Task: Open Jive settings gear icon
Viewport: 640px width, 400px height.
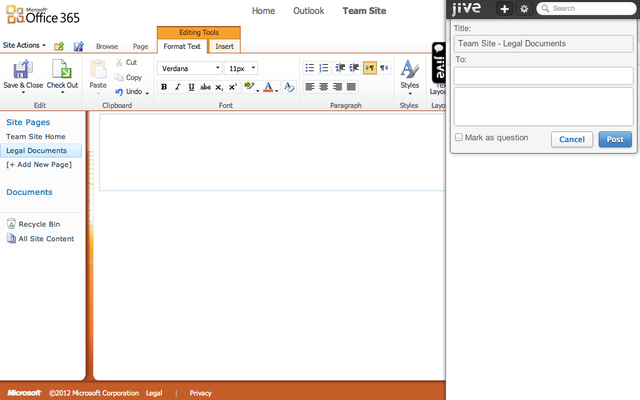Action: [x=523, y=9]
